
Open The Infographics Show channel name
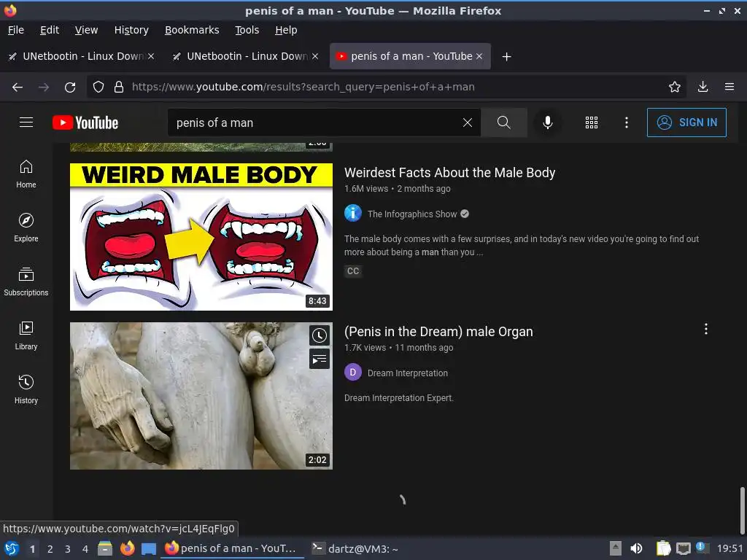tap(412, 214)
